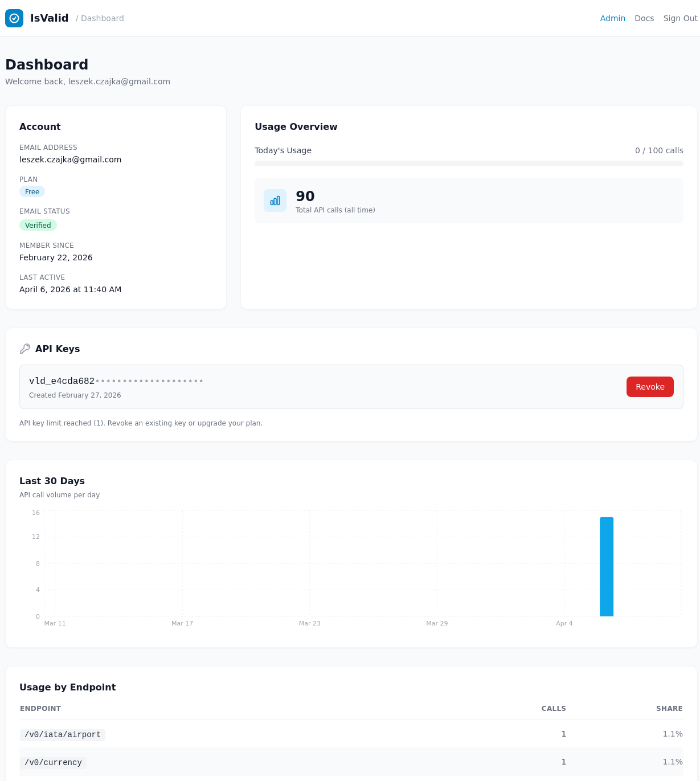Image resolution: width=700 pixels, height=781 pixels.
Task: Click the ENDPOINT column header
Action: click(40, 709)
